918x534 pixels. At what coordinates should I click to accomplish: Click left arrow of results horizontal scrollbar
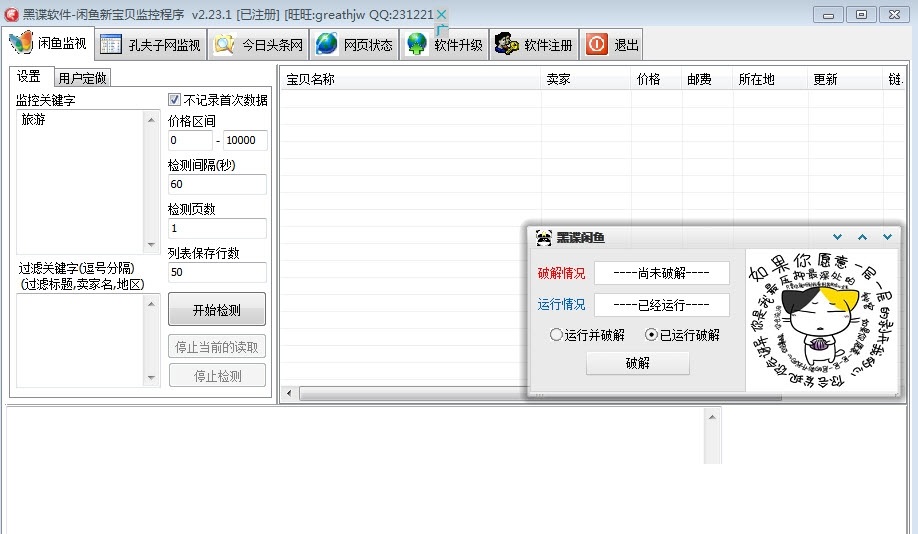click(289, 393)
